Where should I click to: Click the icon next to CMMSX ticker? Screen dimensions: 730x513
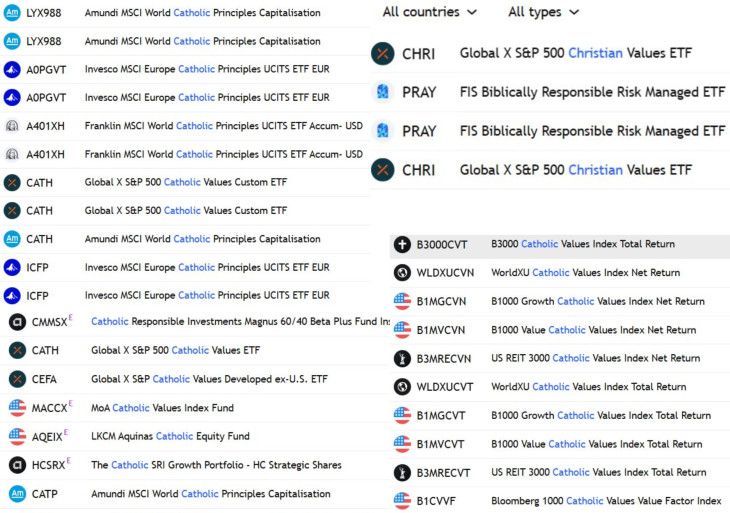(x=17, y=322)
